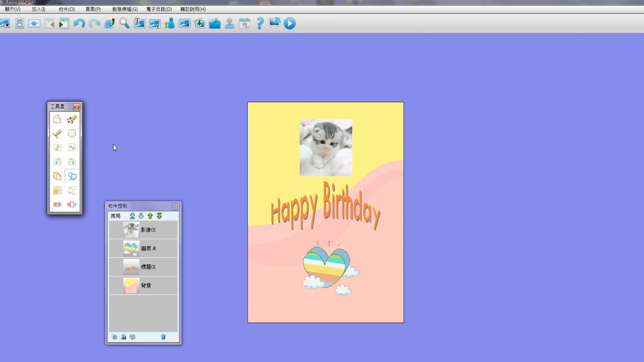644x362 pixels.
Task: Click the rotate left tool in toolbox
Action: (x=57, y=162)
